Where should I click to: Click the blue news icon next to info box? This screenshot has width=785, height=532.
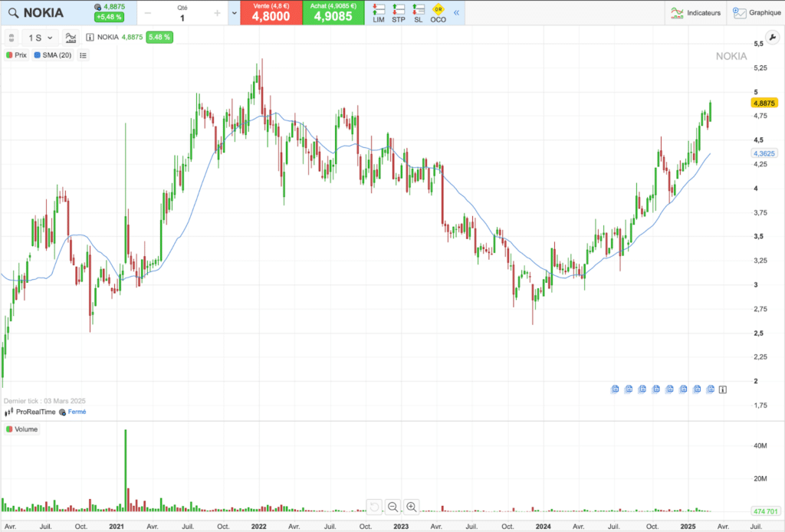click(710, 389)
